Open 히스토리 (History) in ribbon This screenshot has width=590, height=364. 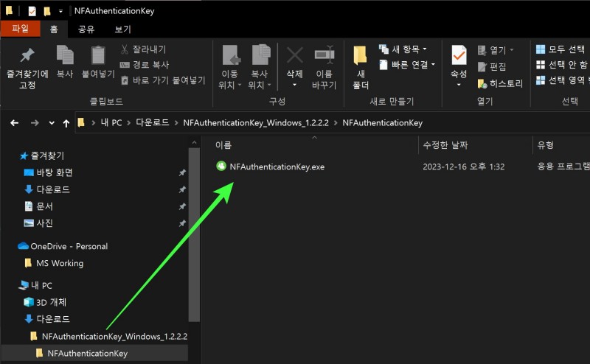[x=500, y=83]
